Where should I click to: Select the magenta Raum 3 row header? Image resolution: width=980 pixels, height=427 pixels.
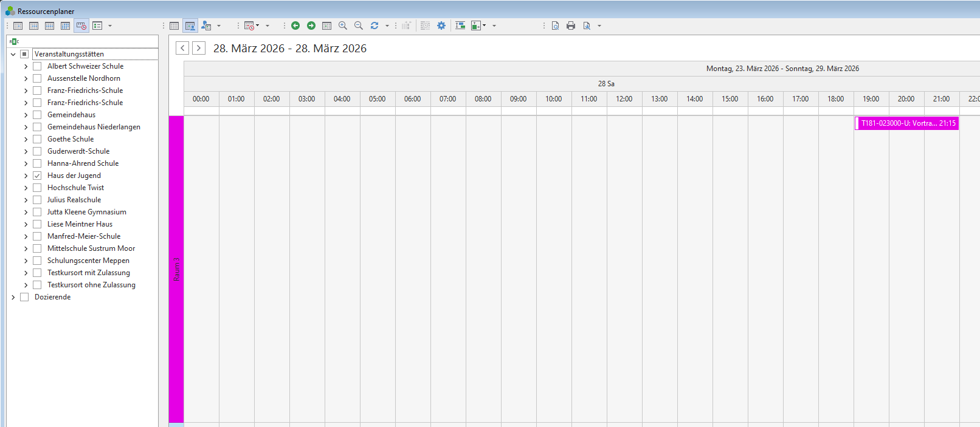coord(176,269)
